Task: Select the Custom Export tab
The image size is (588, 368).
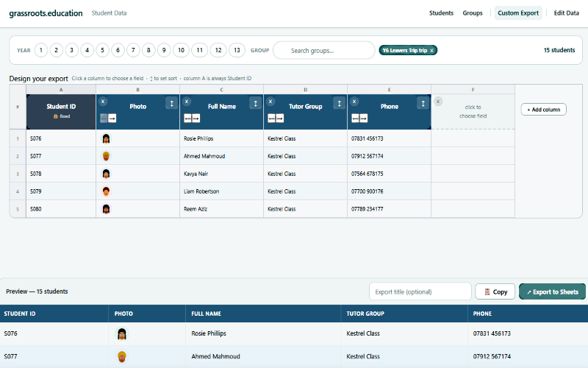Action: pos(518,13)
